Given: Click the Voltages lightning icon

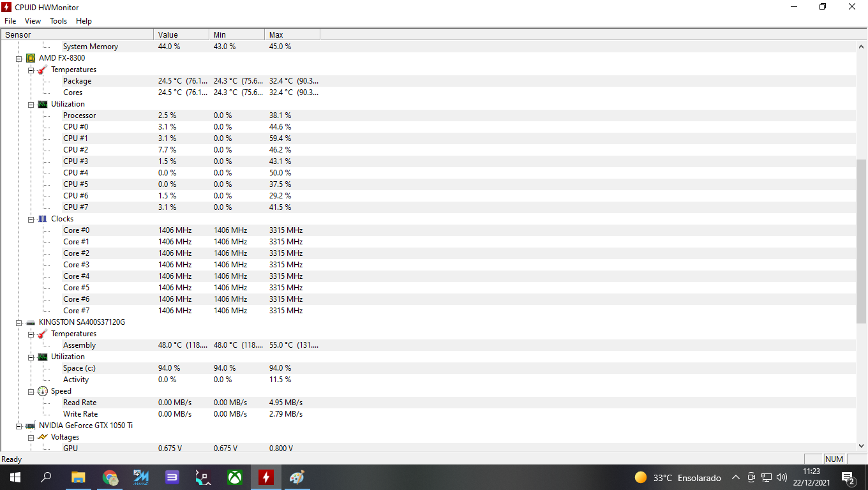Looking at the screenshot, I should pyautogui.click(x=43, y=437).
